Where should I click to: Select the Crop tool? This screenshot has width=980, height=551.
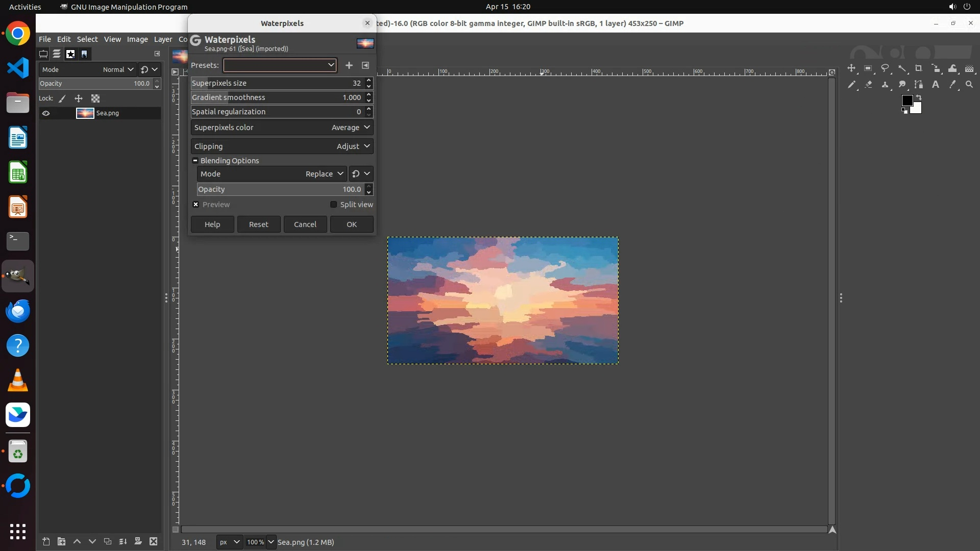(919, 68)
